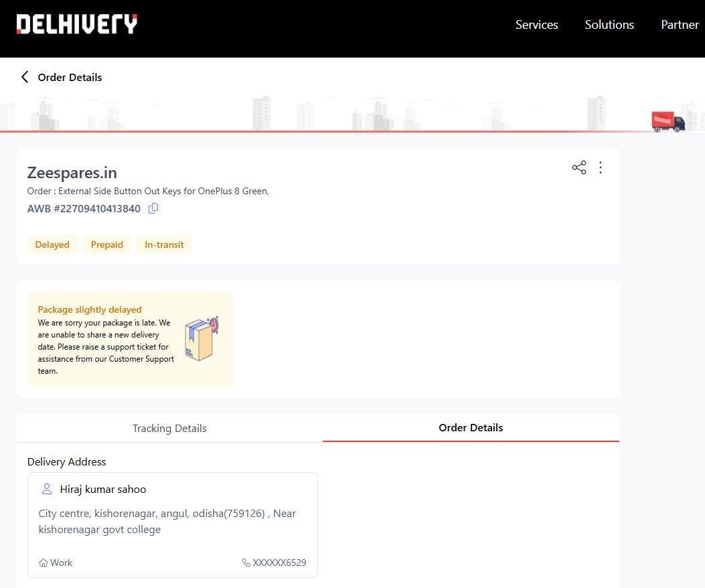Click recipient name Hiraj kumar sahoo
The height and width of the screenshot is (588, 705).
coord(103,490)
